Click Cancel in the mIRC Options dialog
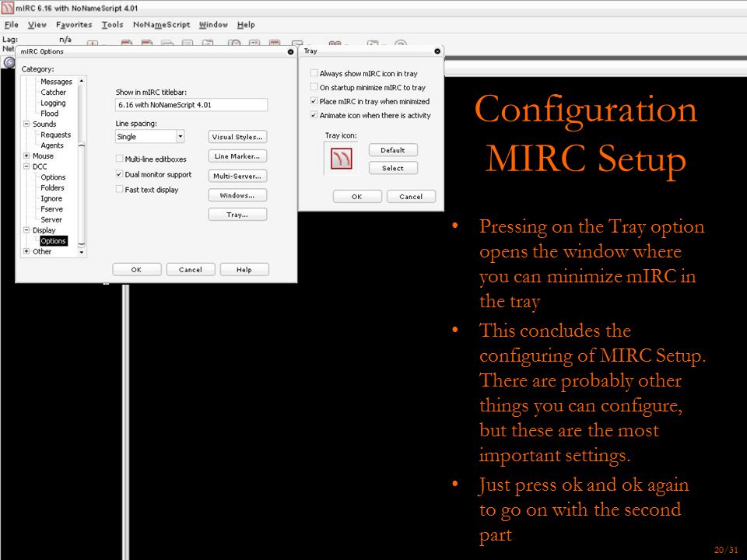Viewport: 747px width, 560px height. 191,270
